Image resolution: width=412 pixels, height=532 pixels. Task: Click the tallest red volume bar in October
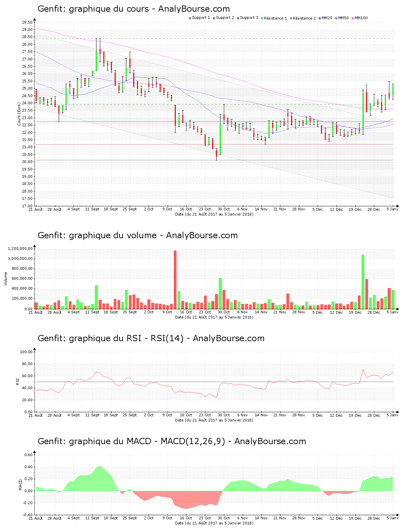[x=175, y=280]
